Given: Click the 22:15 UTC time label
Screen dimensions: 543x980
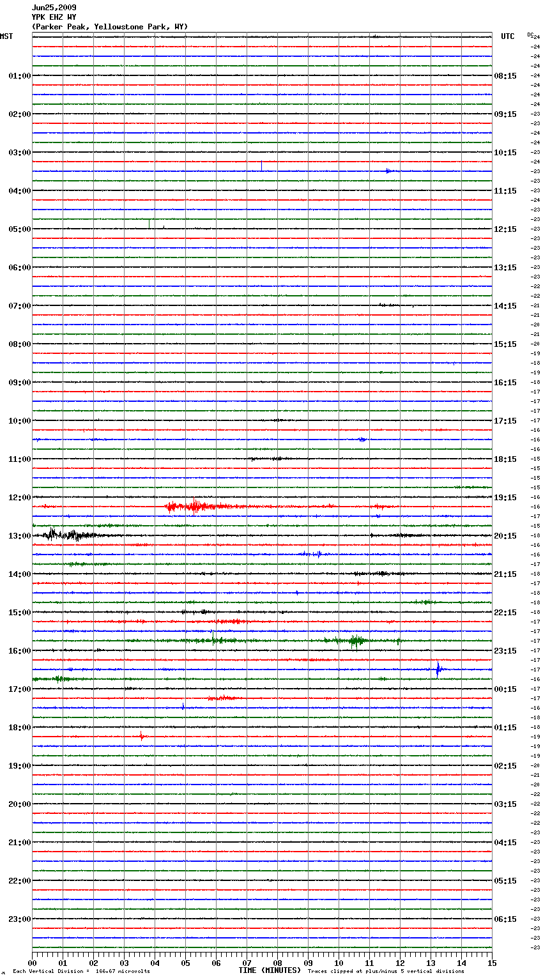Looking at the screenshot, I should 505,613.
